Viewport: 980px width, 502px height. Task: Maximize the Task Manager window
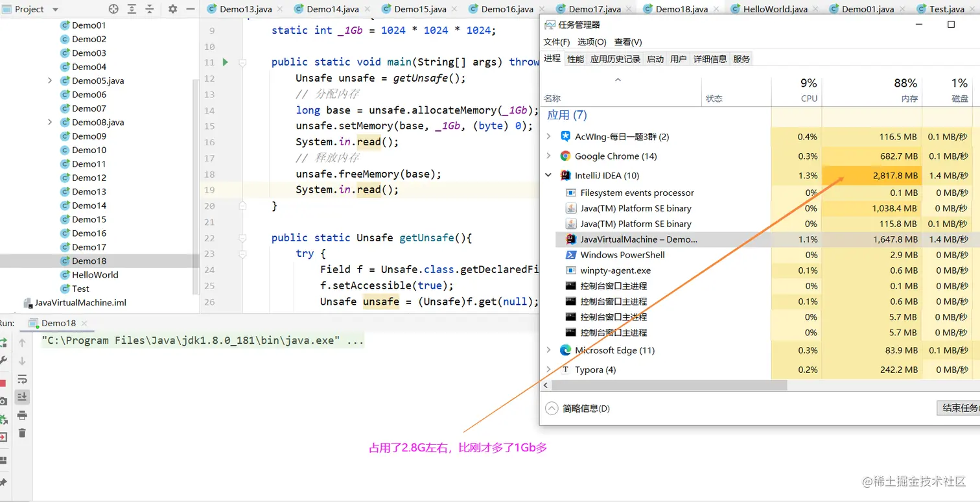951,25
